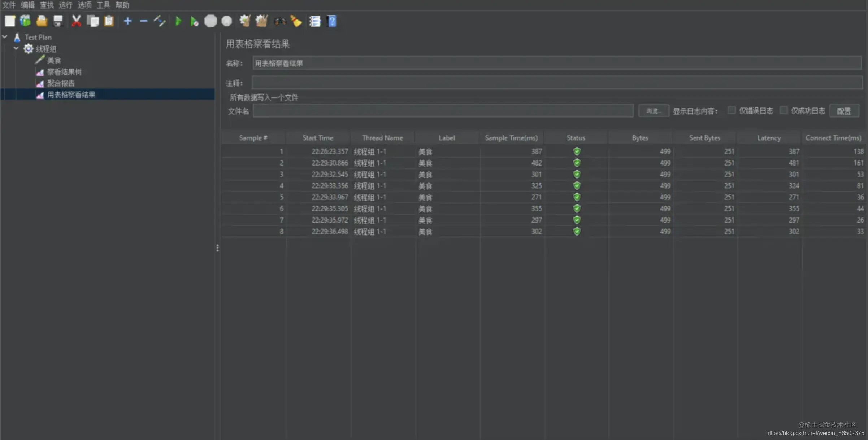The width and height of the screenshot is (868, 440).
Task: Enable the 仅错误日志 checkbox
Action: pyautogui.click(x=731, y=110)
